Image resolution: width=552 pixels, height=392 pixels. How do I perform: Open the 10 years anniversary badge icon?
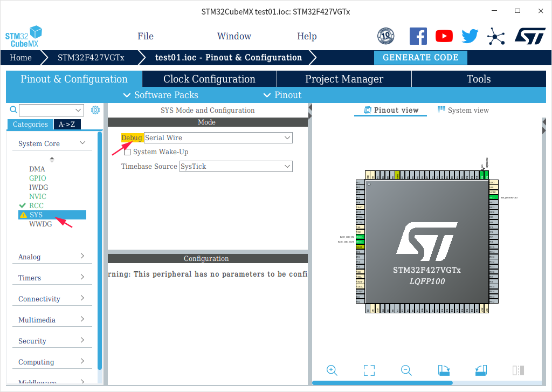385,36
